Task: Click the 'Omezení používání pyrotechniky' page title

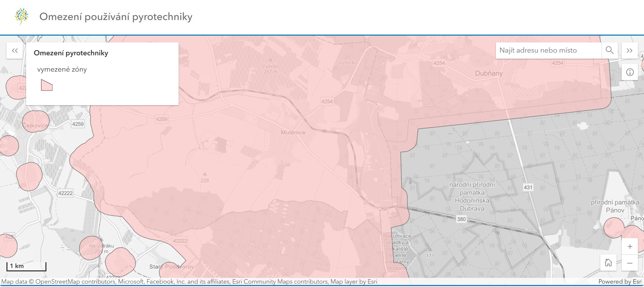Action: click(x=116, y=17)
